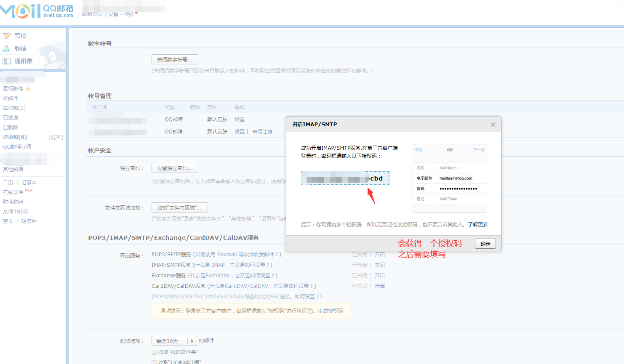This screenshot has width=624, height=364.
Task: Click 关闭数字帐号 button
Action: [175, 60]
